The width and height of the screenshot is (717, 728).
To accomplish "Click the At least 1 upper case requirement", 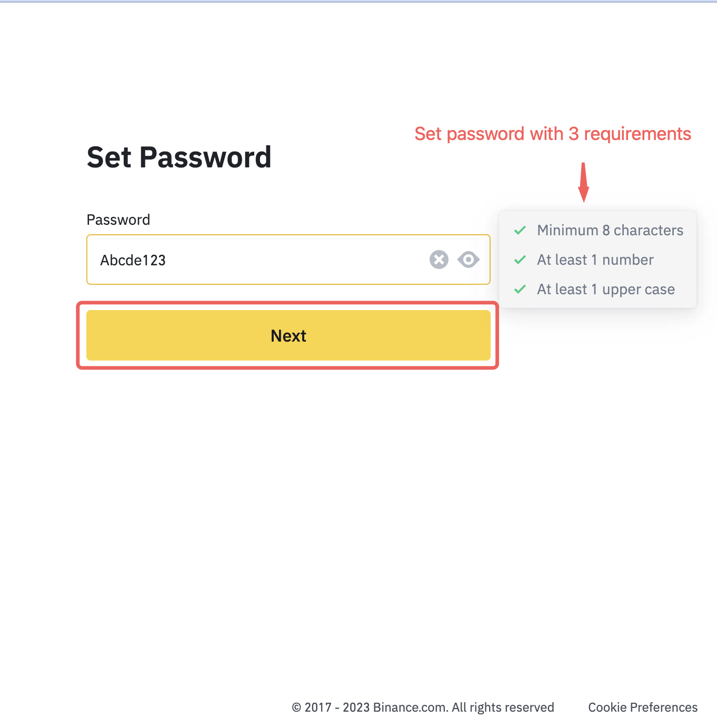I will click(606, 289).
